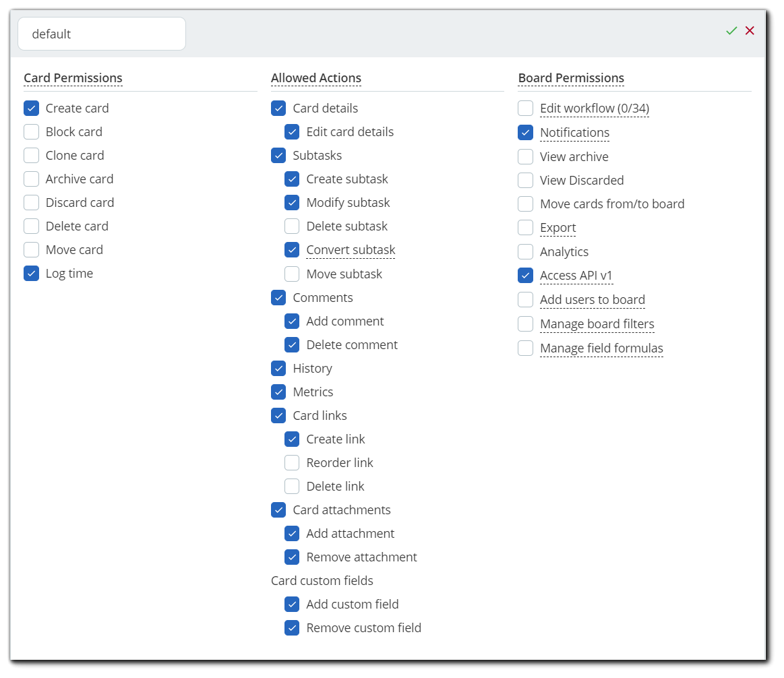The height and width of the screenshot is (678, 784).
Task: Click the Board Permissions heading
Action: tap(571, 78)
